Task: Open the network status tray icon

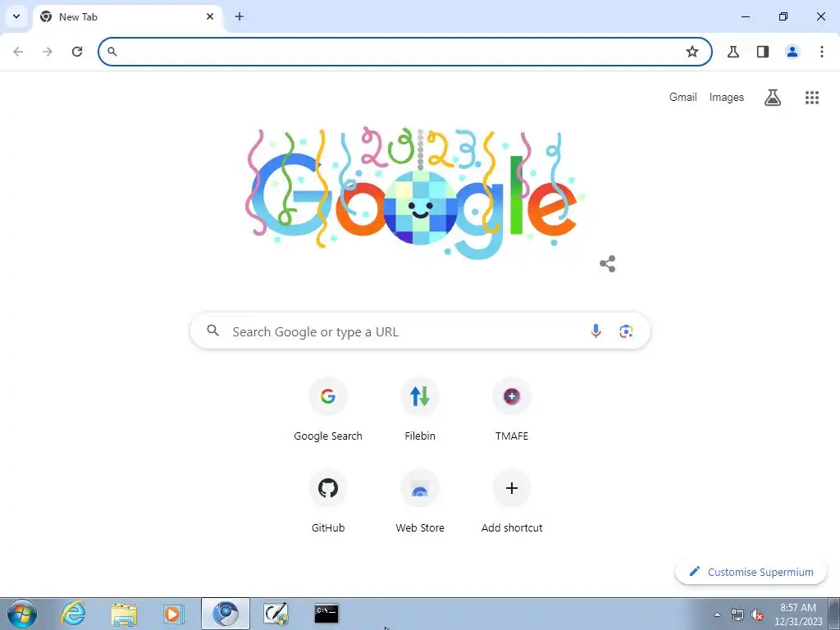Action: pyautogui.click(x=737, y=614)
